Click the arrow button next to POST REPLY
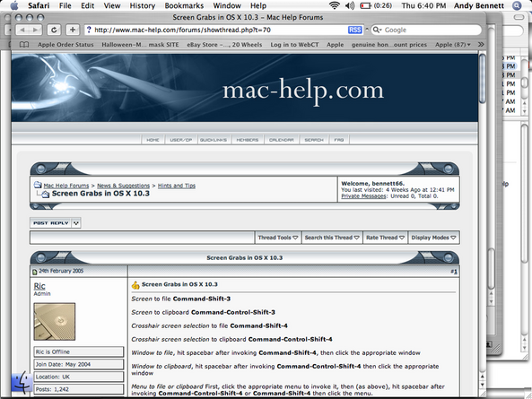Image resolution: width=532 pixels, height=399 pixels. click(76, 223)
